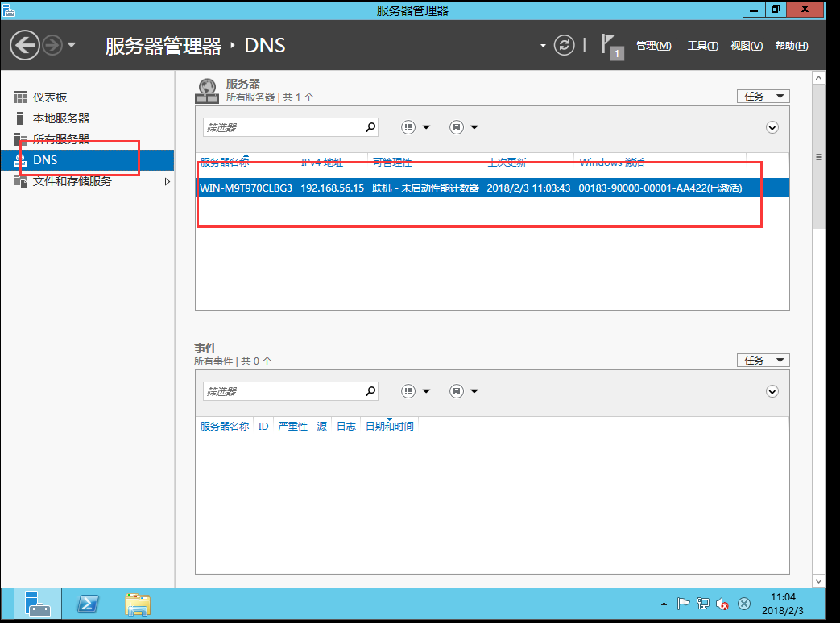Image resolution: width=840 pixels, height=623 pixels.
Task: Open navigation history dropdown beside forward arrow
Action: point(72,46)
